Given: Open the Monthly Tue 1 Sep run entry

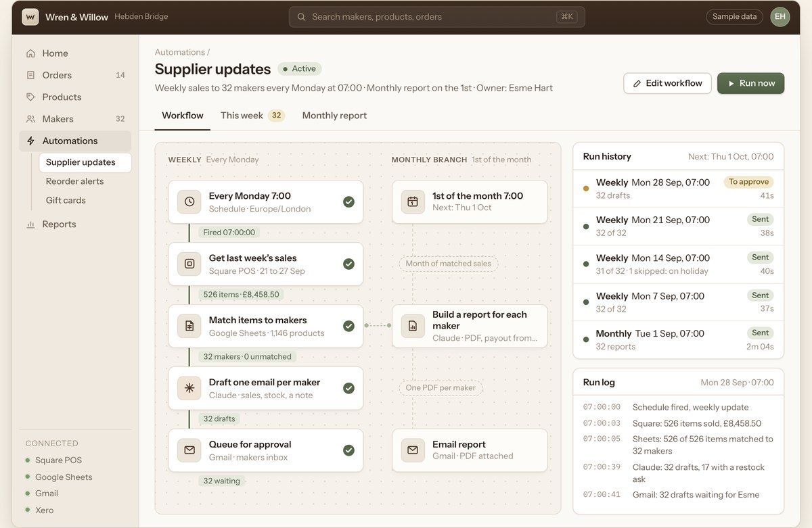Looking at the screenshot, I should tap(679, 340).
